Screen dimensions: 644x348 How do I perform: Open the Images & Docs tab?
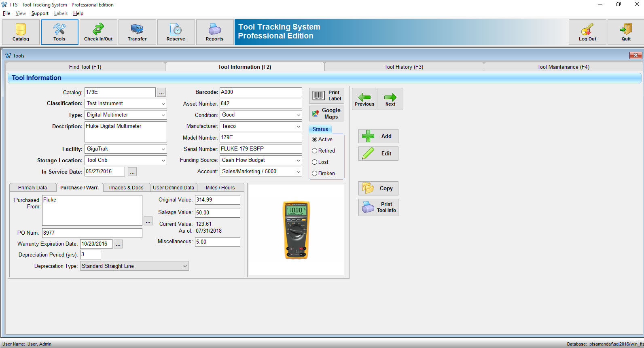(x=126, y=187)
